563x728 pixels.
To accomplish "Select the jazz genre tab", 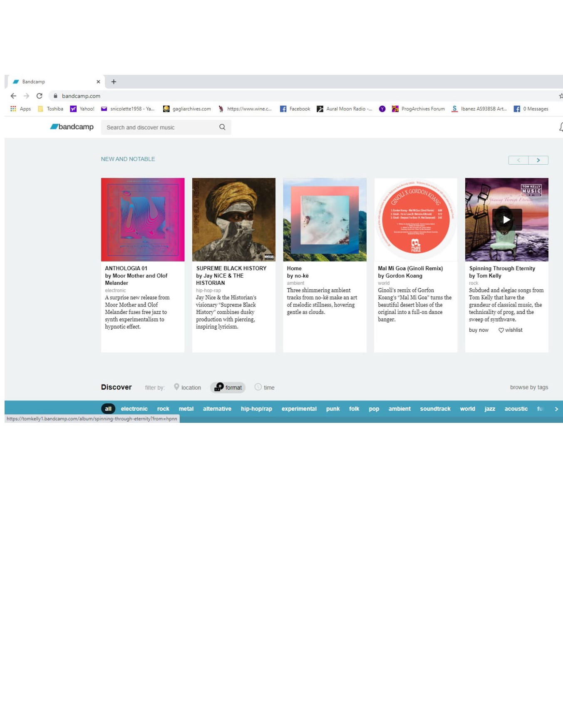I will click(x=490, y=409).
